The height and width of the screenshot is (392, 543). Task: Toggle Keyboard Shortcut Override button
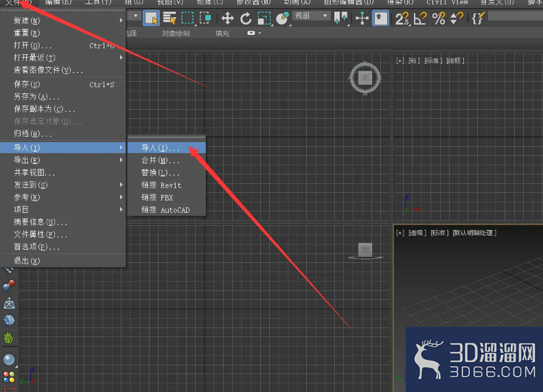(380, 18)
